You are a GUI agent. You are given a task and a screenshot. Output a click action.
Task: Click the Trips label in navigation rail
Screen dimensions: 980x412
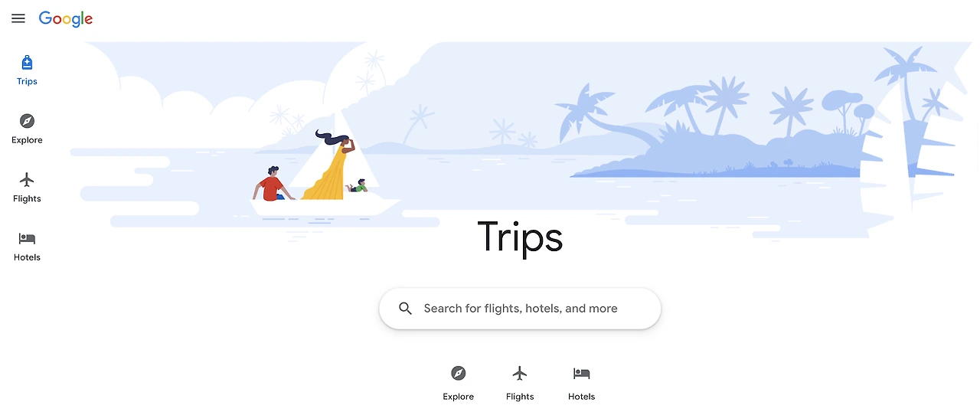pyautogui.click(x=27, y=81)
